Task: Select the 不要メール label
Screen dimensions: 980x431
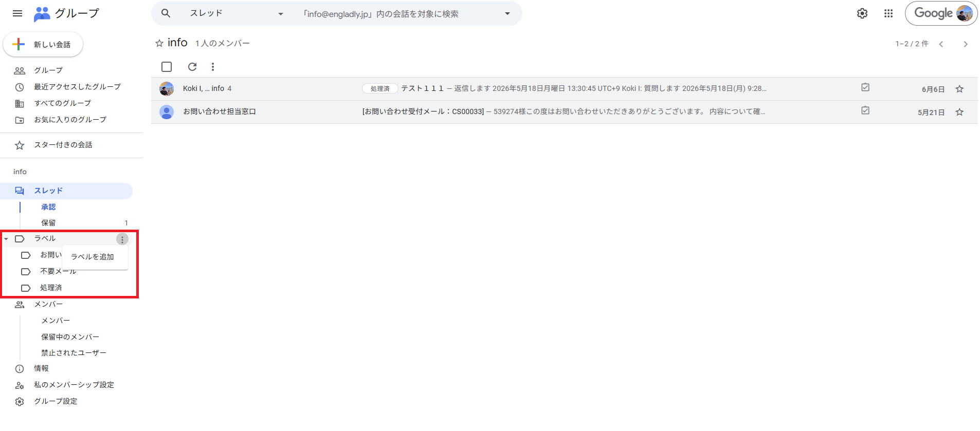Action: [x=58, y=271]
